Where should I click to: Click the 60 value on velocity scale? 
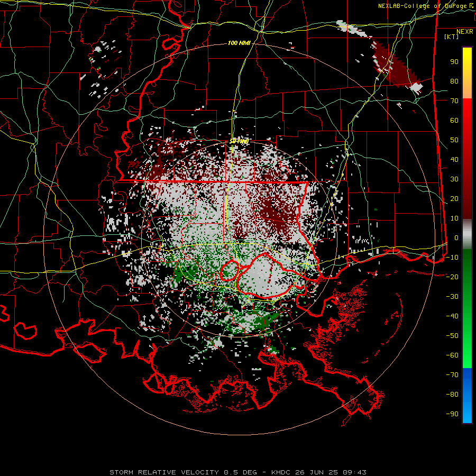454,121
